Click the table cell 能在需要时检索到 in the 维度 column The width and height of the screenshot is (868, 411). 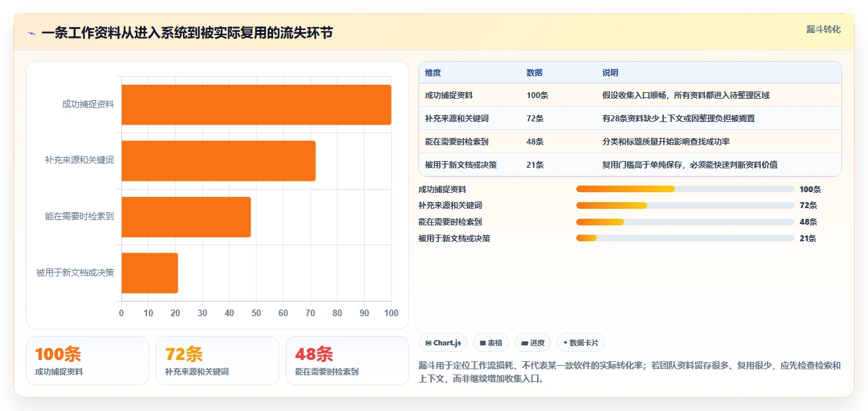[x=457, y=142]
